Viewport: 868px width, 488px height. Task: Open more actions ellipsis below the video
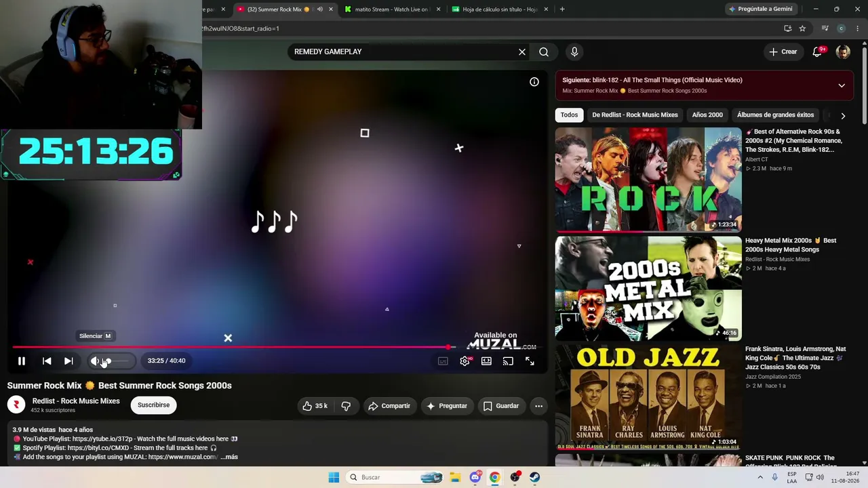point(538,406)
